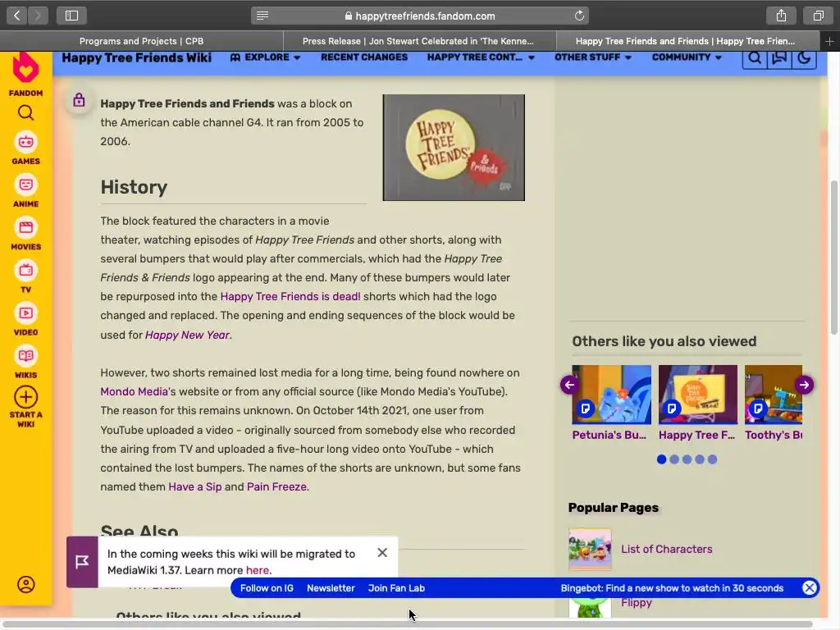The image size is (840, 630).
Task: Click the happytreefriends.fandom.com address field
Action: pos(420,16)
